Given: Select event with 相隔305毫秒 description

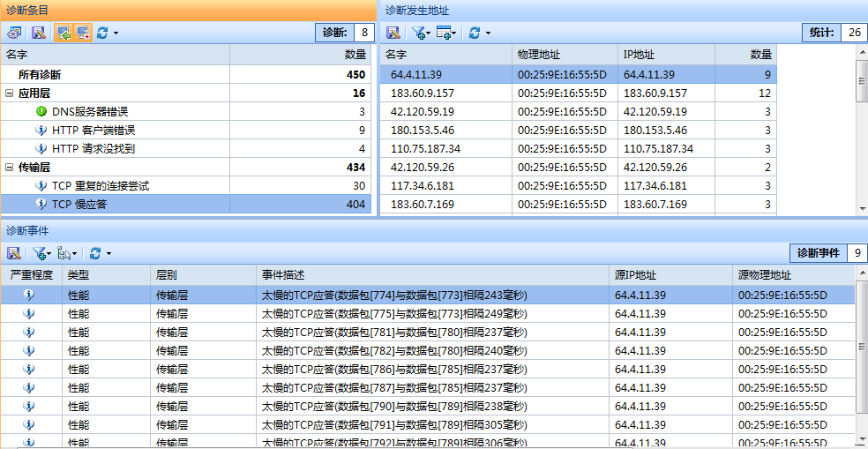Looking at the screenshot, I should (429, 424).
